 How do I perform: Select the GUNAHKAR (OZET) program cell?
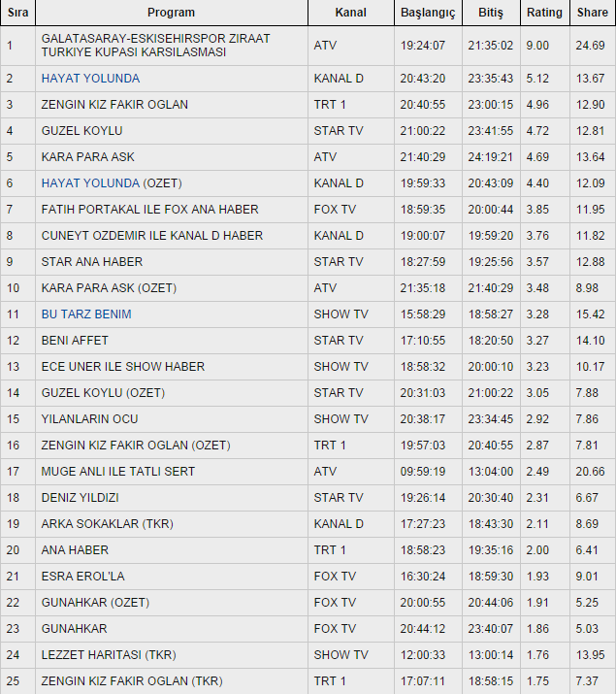[172, 603]
